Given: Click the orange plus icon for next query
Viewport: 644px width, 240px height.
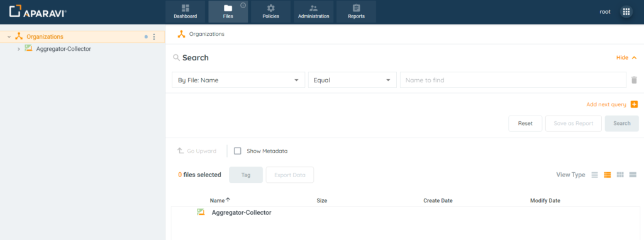Looking at the screenshot, I should (x=634, y=105).
